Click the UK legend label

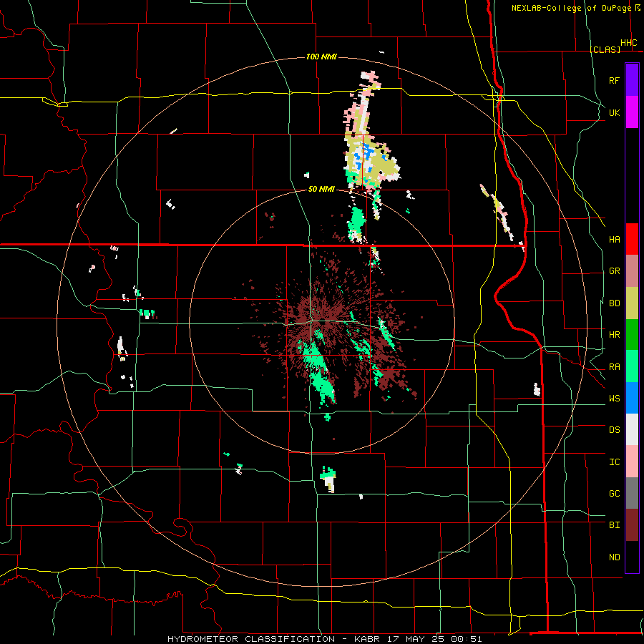pyautogui.click(x=614, y=112)
